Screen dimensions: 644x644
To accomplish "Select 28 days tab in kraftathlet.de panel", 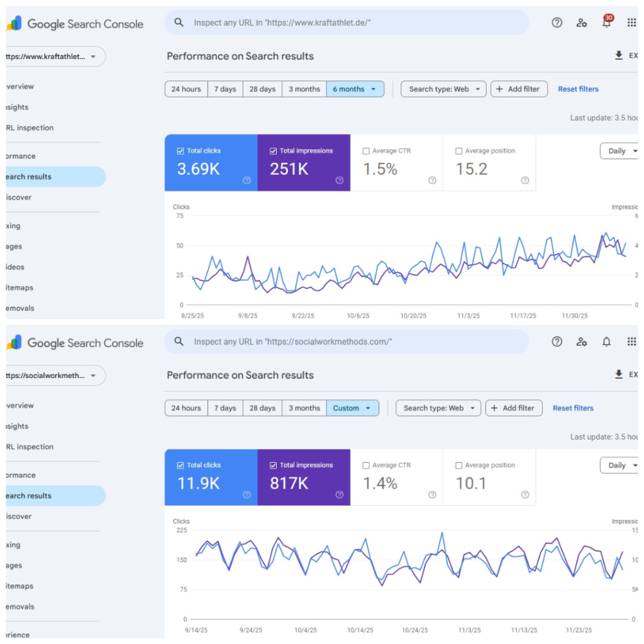I will (262, 89).
